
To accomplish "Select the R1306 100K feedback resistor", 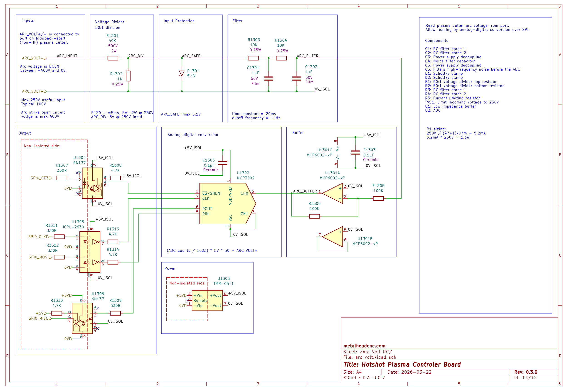I will click(314, 216).
